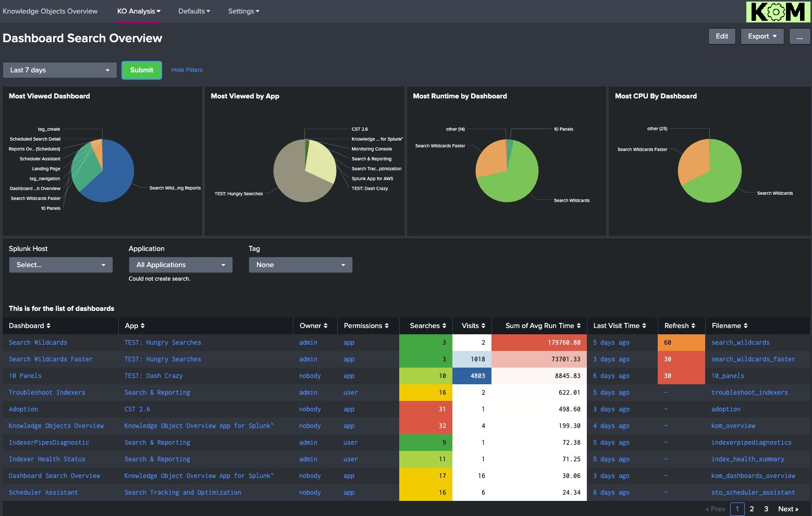Sort table by Dashboard column
Viewport: 812px width, 516px height.
click(30, 325)
